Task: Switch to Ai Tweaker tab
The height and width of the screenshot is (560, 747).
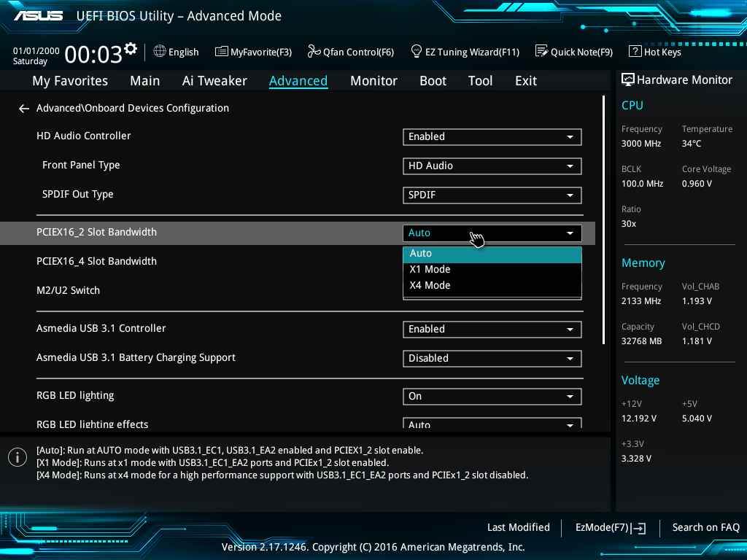Action: pyautogui.click(x=214, y=81)
